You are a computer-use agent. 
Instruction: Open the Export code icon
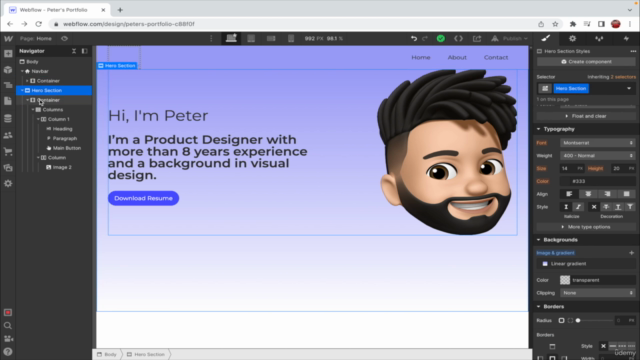[x=458, y=38]
